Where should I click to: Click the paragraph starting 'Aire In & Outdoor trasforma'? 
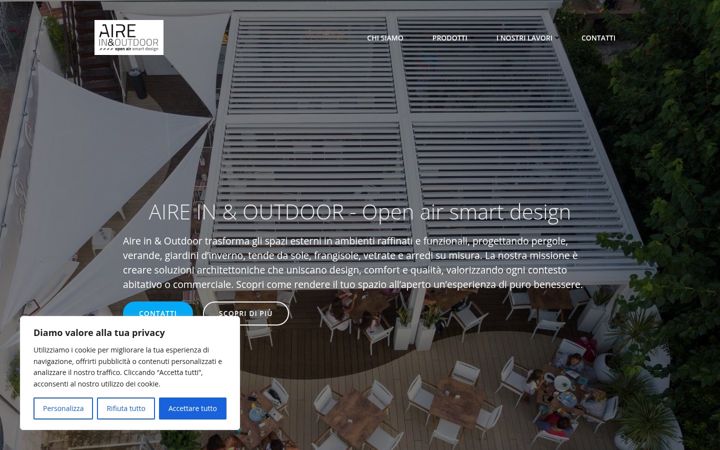point(353,263)
